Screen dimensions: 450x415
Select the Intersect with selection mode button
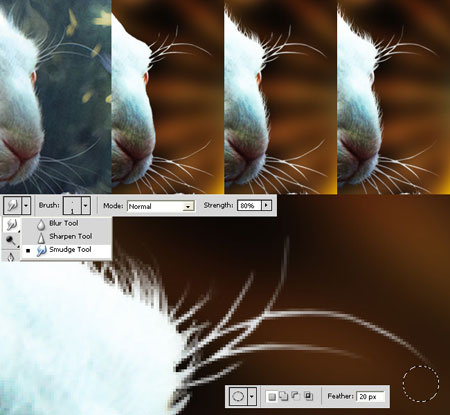tap(308, 396)
